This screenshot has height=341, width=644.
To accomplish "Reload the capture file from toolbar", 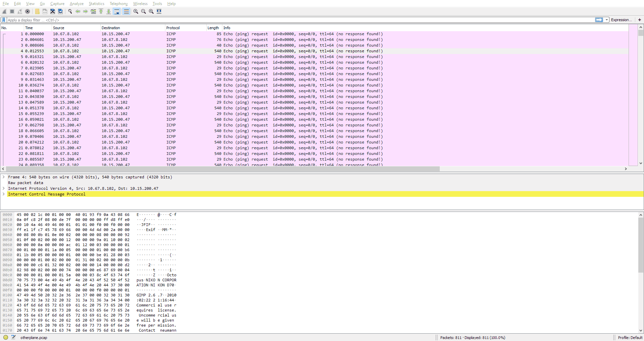I will tap(60, 11).
